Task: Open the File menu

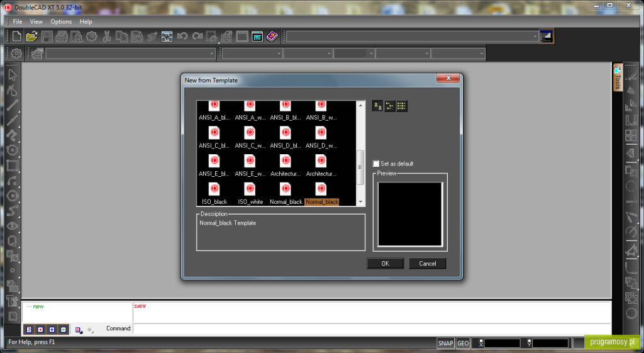Action: 18,21
